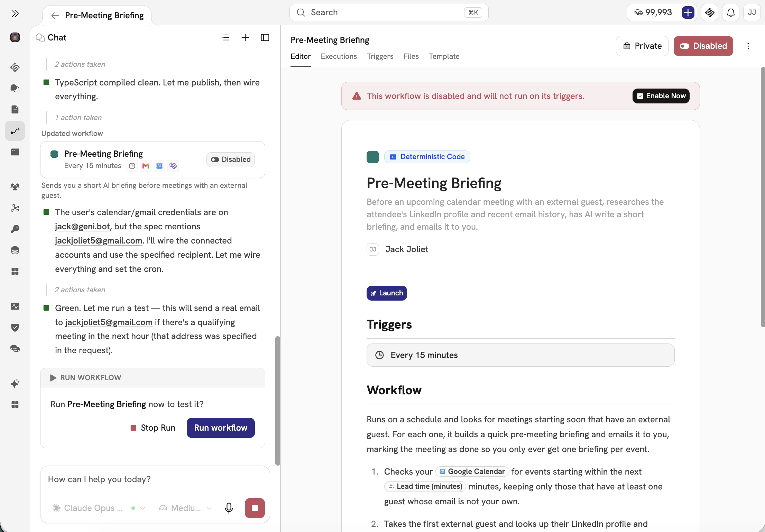Screen dimensions: 765x532
Task: Open the document page sidebar icon
Action: 15,109
